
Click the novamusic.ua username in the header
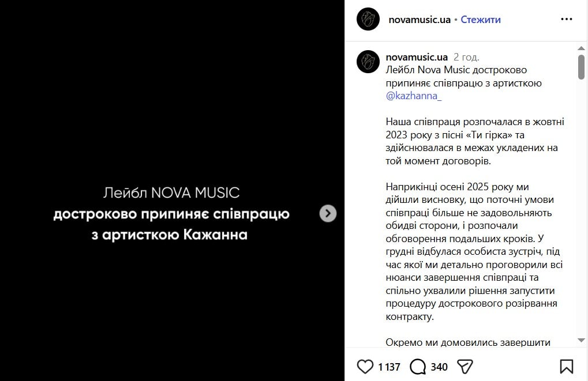(x=420, y=19)
